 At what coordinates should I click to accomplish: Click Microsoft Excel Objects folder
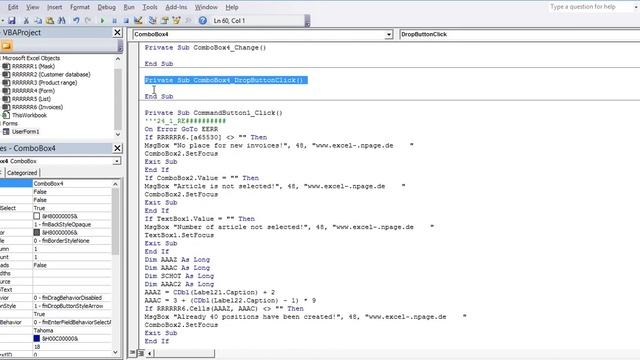click(31, 58)
